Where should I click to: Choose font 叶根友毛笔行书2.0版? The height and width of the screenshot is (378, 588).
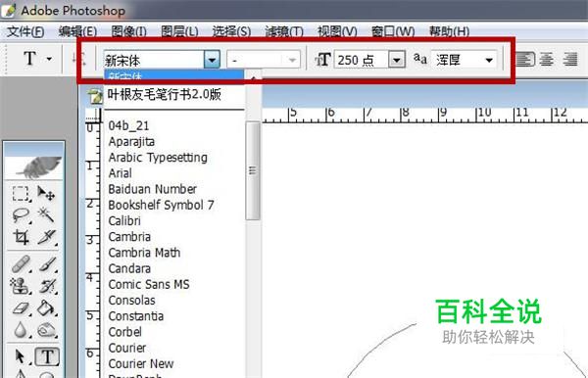(164, 94)
